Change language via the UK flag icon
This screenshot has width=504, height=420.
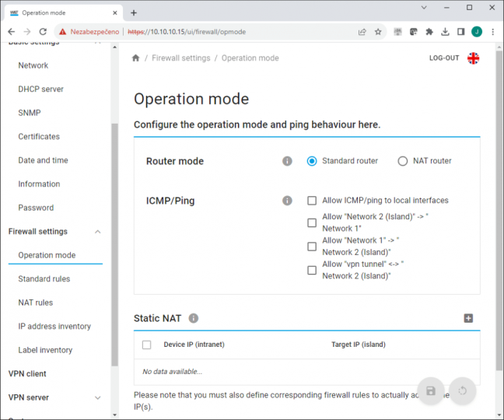click(x=473, y=58)
